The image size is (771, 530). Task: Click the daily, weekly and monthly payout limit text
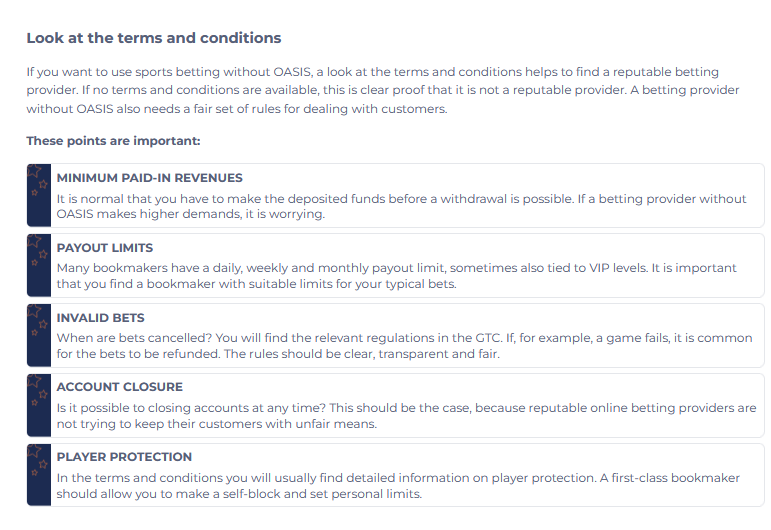396,276
